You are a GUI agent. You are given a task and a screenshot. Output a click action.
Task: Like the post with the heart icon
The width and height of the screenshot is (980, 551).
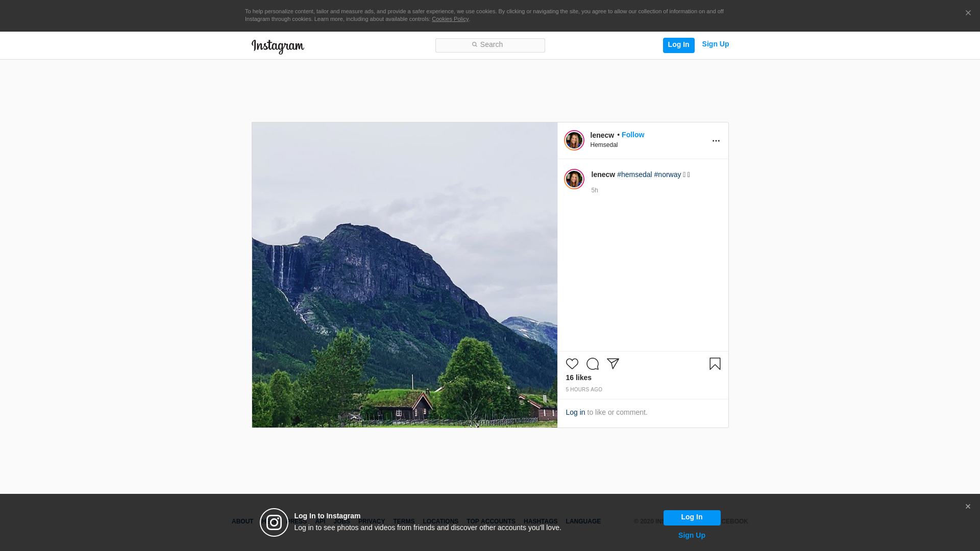[x=572, y=364]
